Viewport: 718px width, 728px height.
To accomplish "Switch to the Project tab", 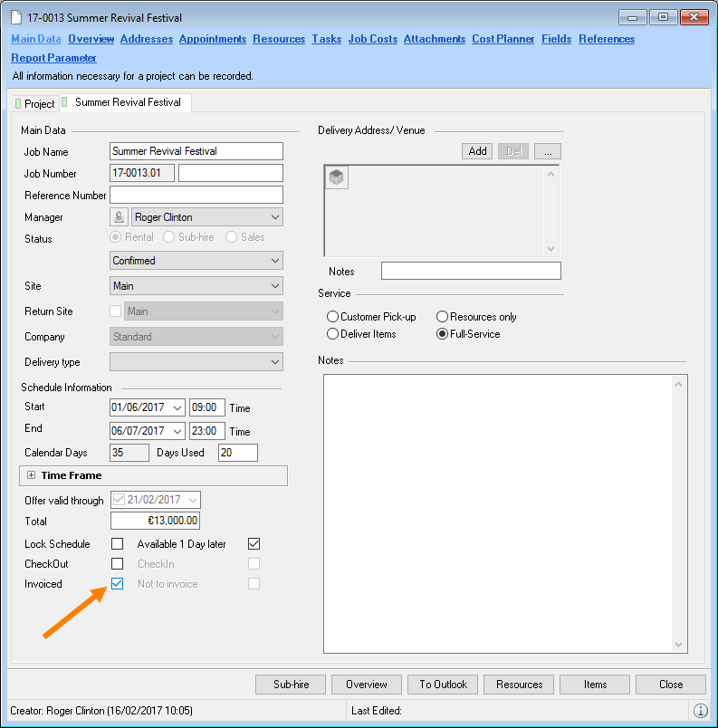I will [34, 104].
